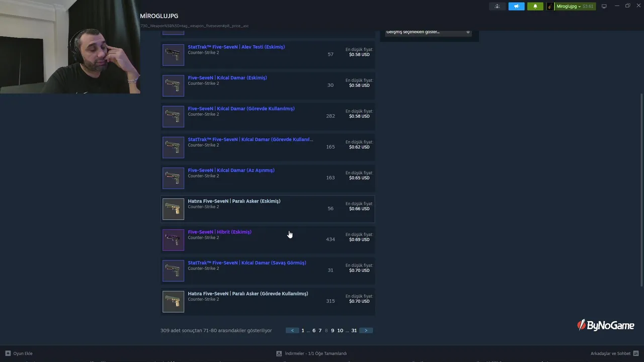Go to previous results page arrow
Screen dimensions: 644x362
(x=292, y=330)
